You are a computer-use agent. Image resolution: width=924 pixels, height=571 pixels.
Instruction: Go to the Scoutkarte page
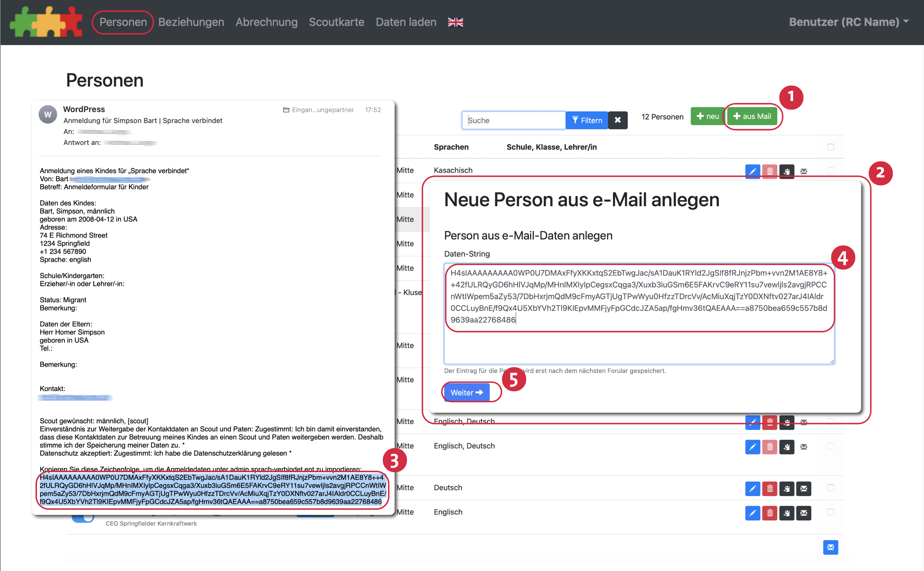pyautogui.click(x=336, y=22)
